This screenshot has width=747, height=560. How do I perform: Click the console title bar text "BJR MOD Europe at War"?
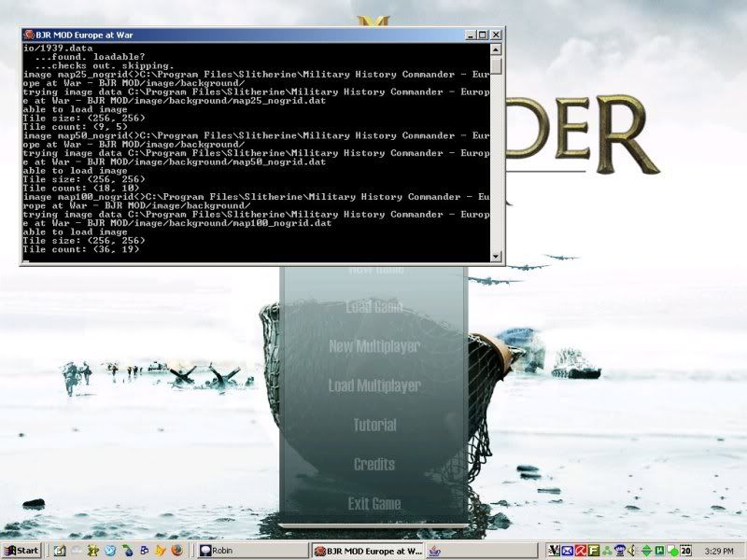tap(84, 35)
